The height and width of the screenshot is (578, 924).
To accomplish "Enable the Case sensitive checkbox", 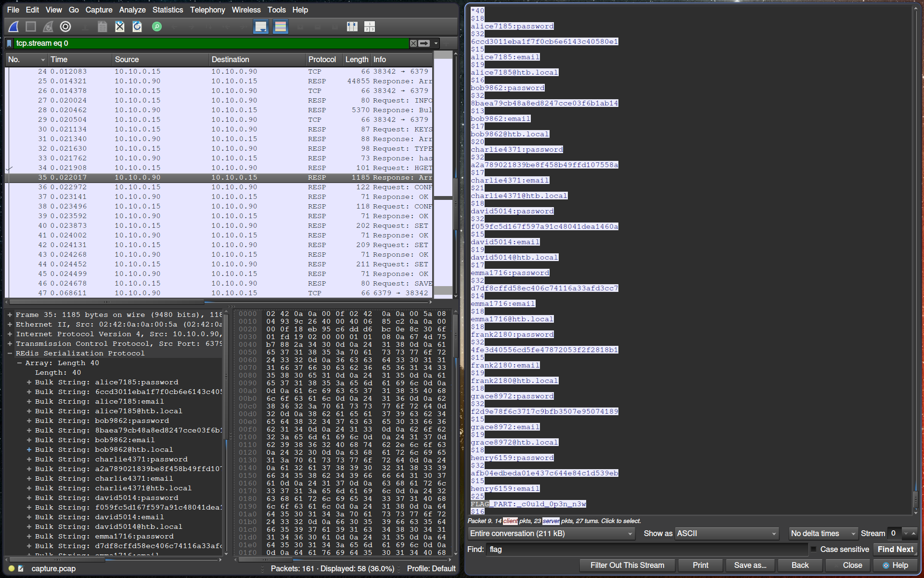I will pyautogui.click(x=814, y=549).
